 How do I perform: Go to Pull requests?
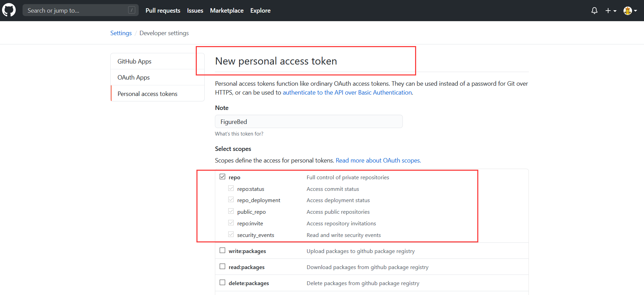[x=163, y=11]
